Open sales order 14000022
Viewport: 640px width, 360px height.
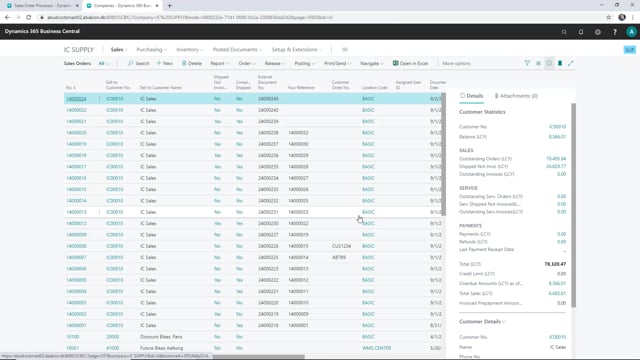(76, 110)
